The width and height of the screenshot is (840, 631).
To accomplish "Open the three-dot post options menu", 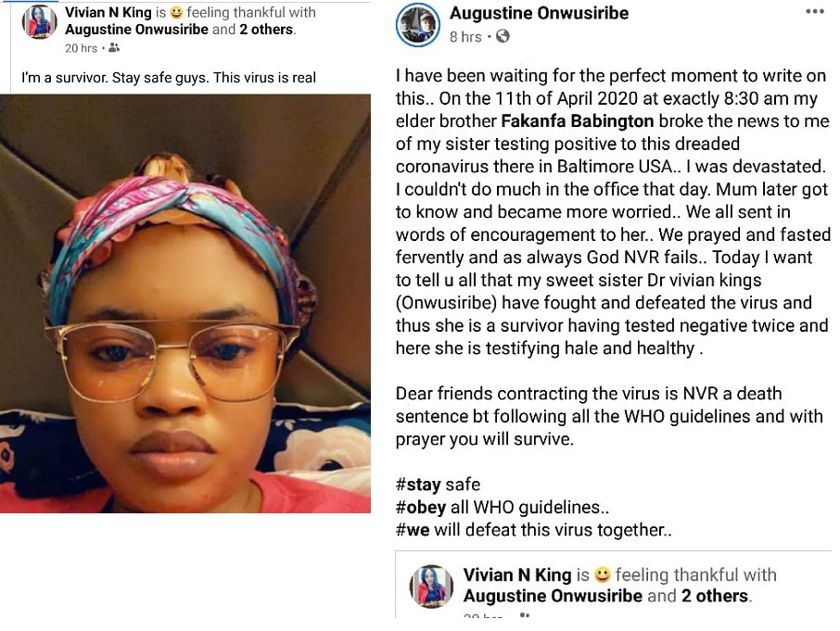I will coord(815,11).
